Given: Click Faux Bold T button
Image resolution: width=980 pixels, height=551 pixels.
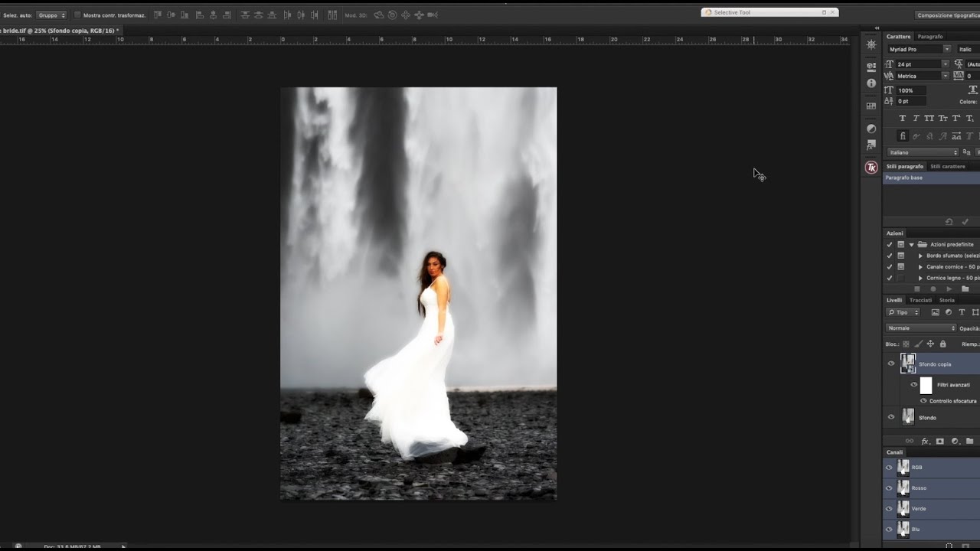Looking at the screenshot, I should click(x=902, y=118).
